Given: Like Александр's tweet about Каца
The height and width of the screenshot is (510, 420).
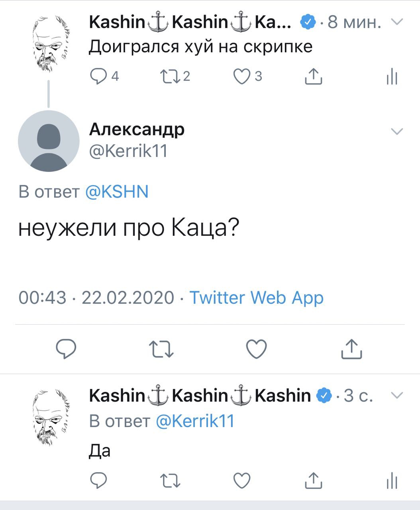Looking at the screenshot, I should (x=256, y=349).
